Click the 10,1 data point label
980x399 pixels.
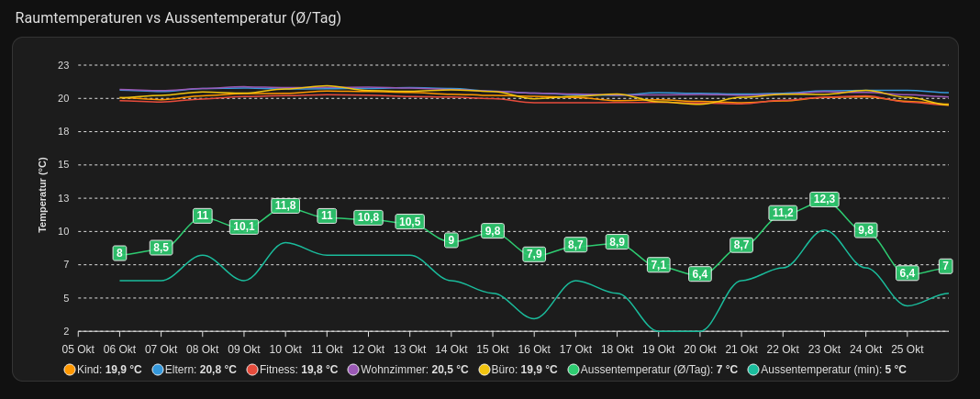coord(244,227)
